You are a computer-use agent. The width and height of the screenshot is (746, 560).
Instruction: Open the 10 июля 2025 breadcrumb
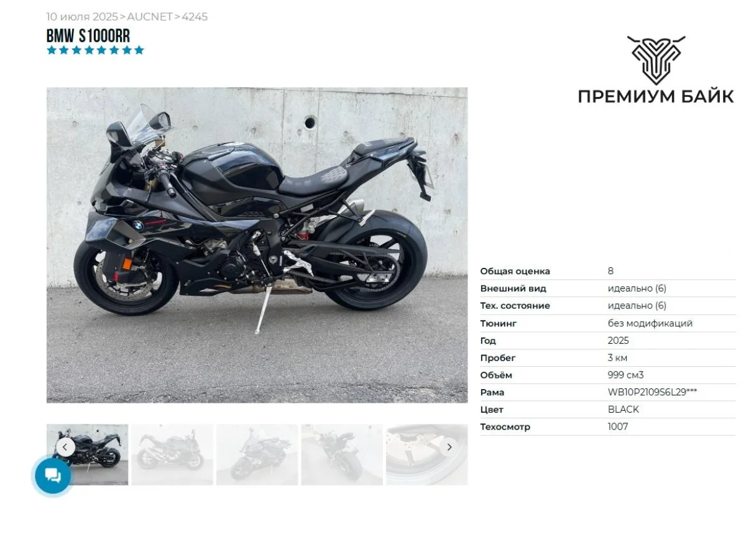pyautogui.click(x=82, y=17)
